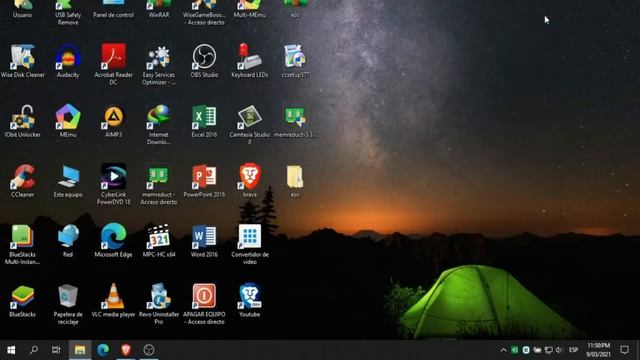Viewport: 640px width, 360px height.
Task: Change the ESP input language
Action: (573, 350)
